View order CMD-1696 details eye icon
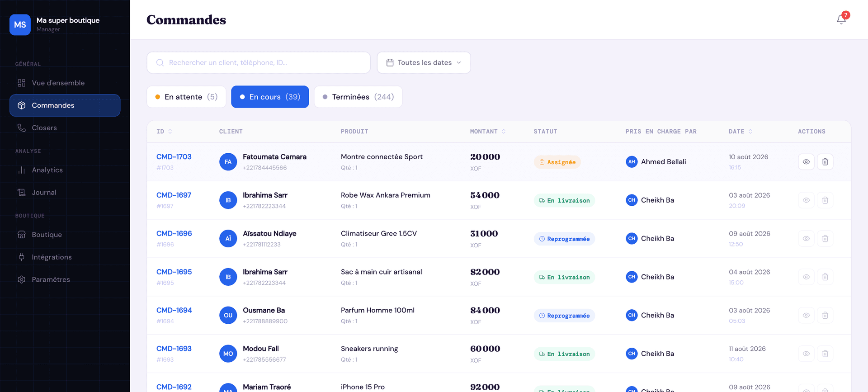868x392 pixels. [x=806, y=239]
